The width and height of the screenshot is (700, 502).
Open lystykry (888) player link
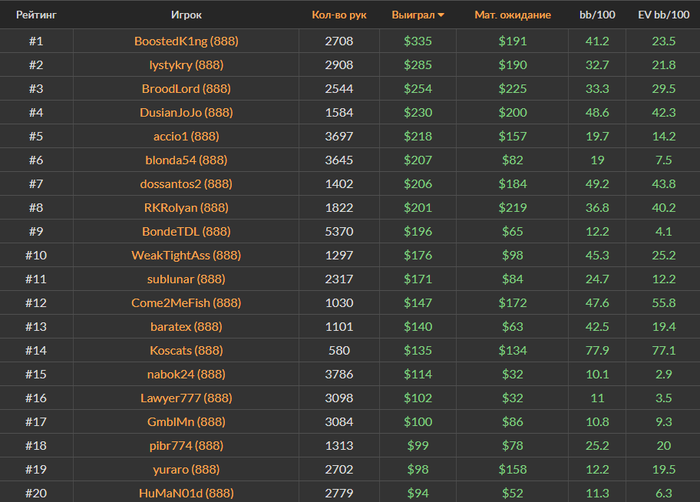point(186,65)
